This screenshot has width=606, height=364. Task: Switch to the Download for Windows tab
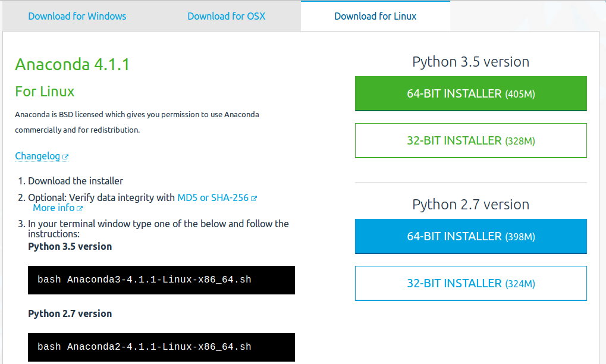(x=77, y=16)
